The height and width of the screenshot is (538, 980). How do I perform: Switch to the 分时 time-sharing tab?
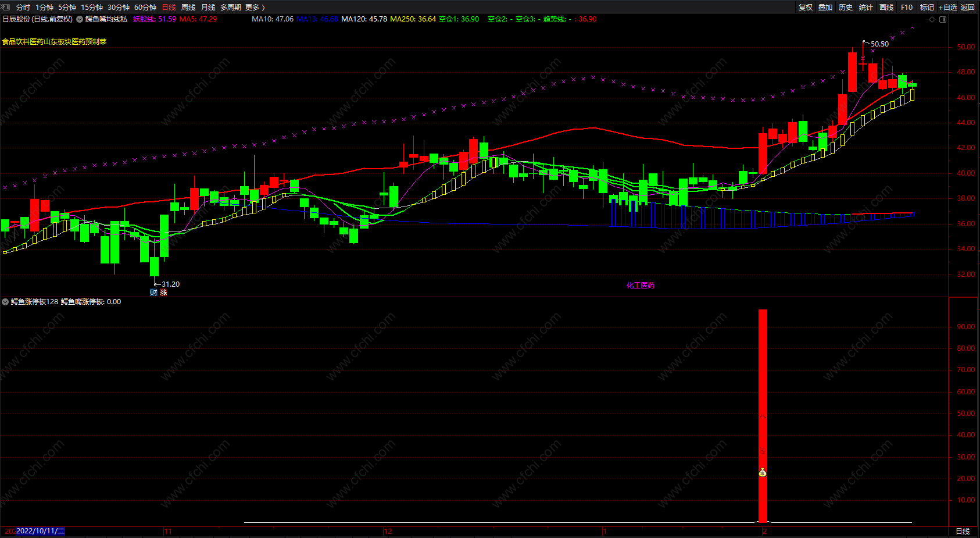[23, 8]
